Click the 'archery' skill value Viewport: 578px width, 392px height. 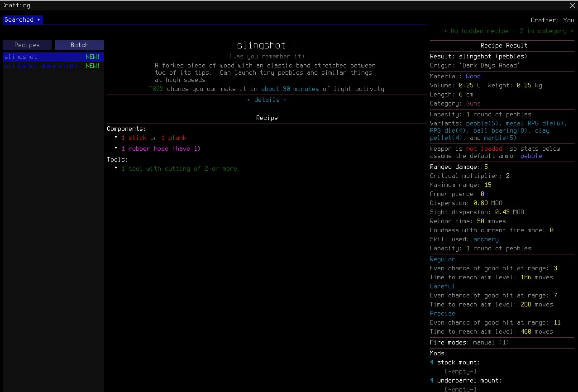coord(486,239)
